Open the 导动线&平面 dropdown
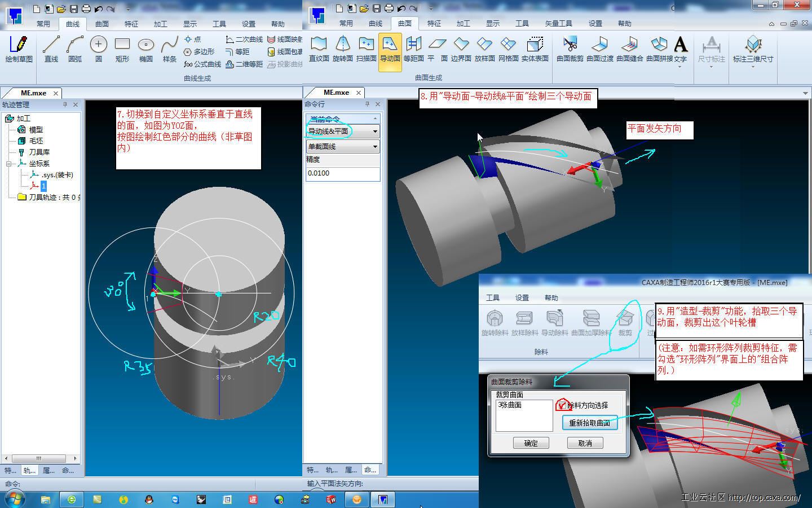The height and width of the screenshot is (508, 812). tap(375, 131)
